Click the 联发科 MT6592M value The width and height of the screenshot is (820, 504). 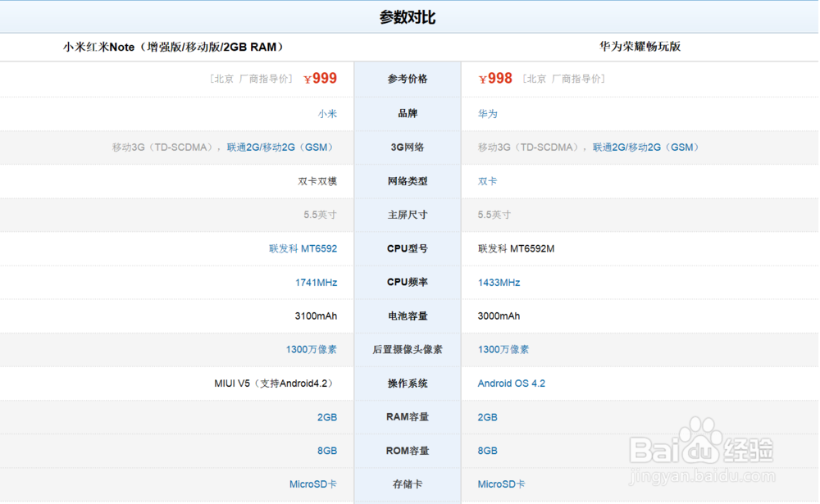click(x=516, y=249)
